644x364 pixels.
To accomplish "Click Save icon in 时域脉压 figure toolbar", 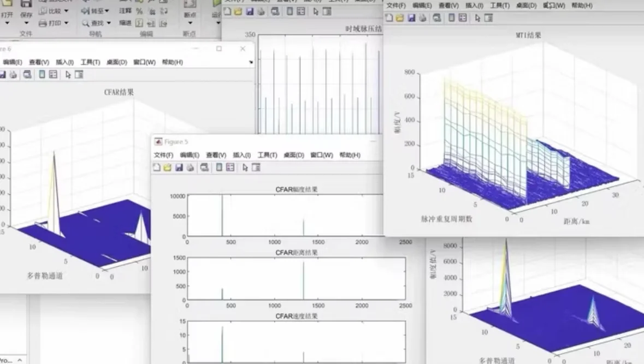I will click(249, 11).
